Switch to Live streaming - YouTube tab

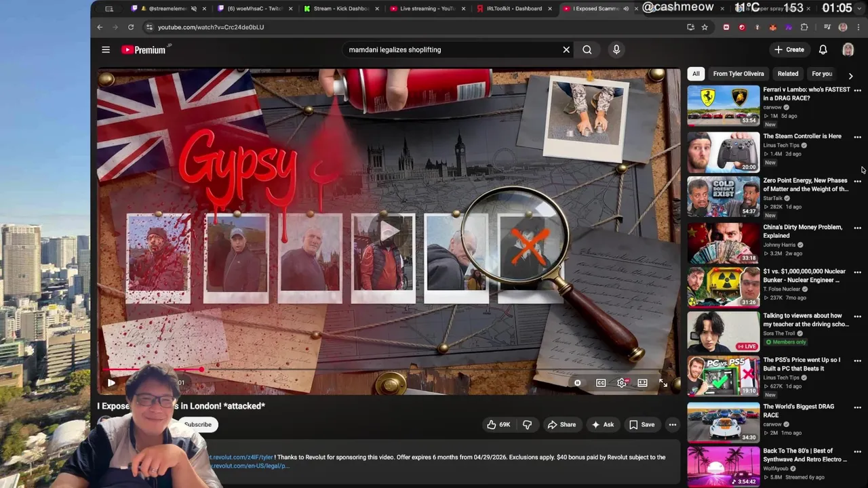(x=428, y=9)
